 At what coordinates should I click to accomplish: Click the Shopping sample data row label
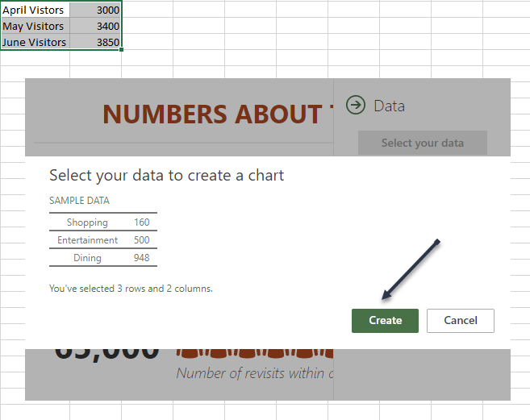(x=87, y=222)
